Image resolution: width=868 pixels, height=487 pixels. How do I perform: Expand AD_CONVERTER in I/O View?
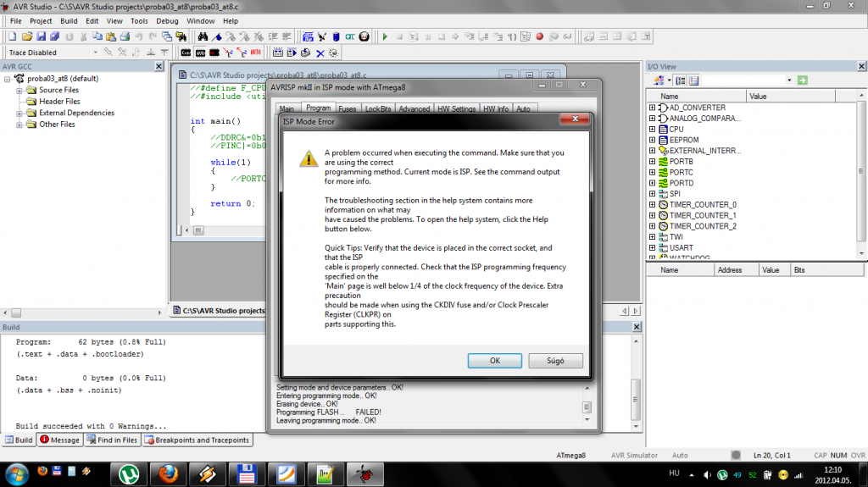click(652, 108)
